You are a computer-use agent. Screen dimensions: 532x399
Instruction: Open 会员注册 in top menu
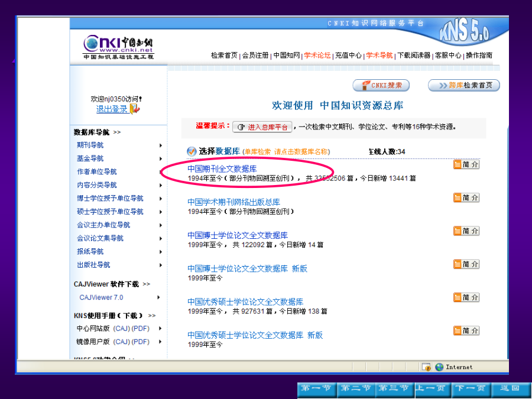(255, 56)
